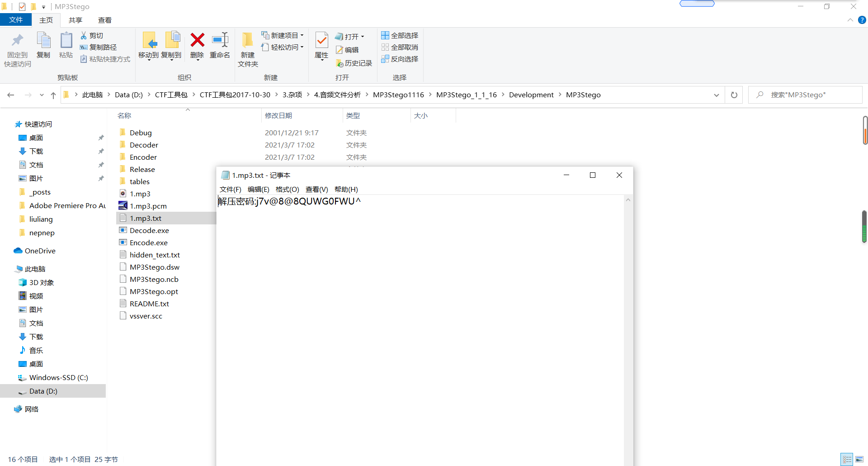Select the Decode.exe file
868x466 pixels.
pos(149,230)
